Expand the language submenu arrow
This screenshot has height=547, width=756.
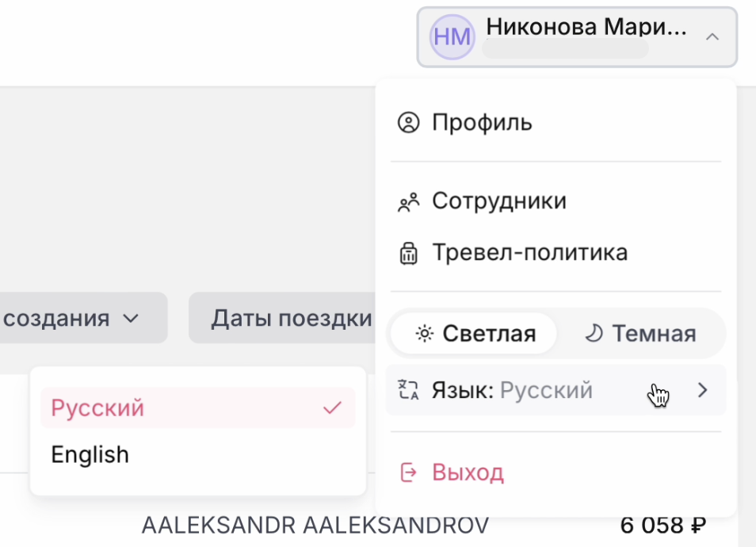point(702,390)
